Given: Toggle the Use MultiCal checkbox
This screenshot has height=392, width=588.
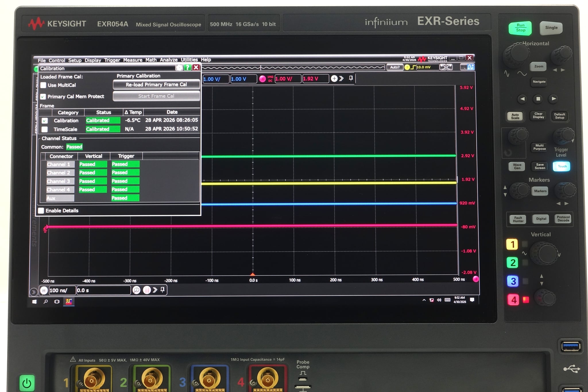Looking at the screenshot, I should (43, 85).
